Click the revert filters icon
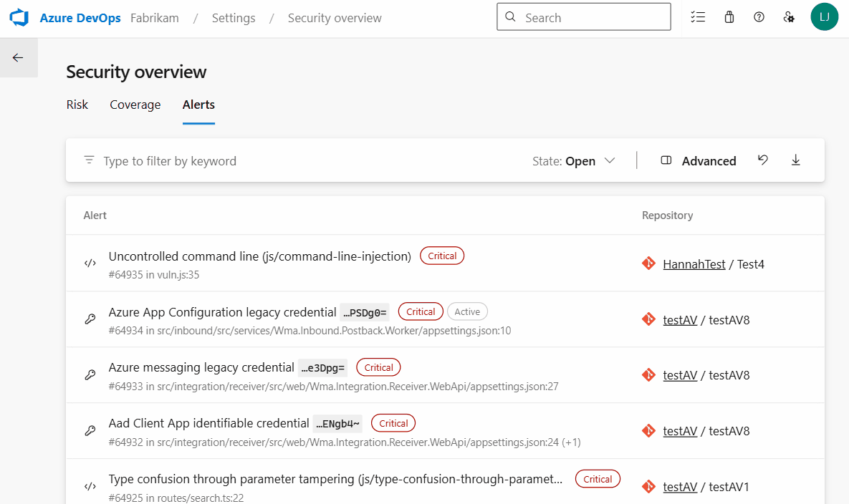Screen dimensions: 849x504 [762, 160]
